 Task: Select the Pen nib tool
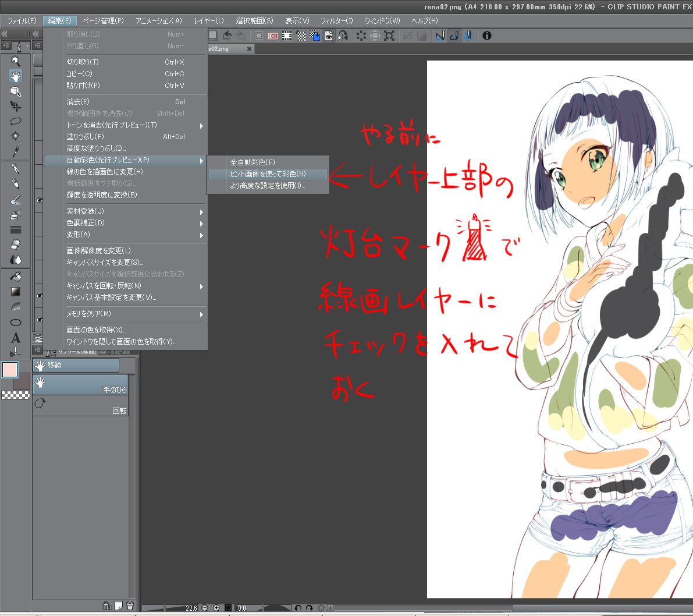tap(16, 169)
